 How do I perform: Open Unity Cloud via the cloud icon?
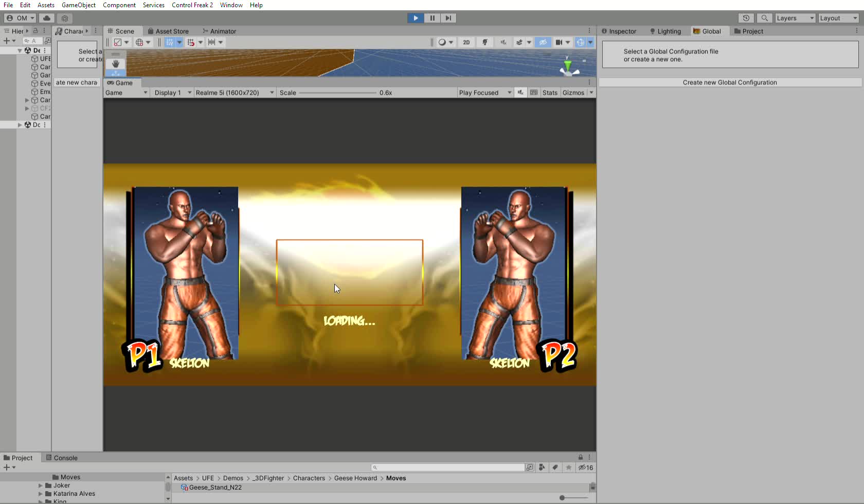click(x=47, y=18)
